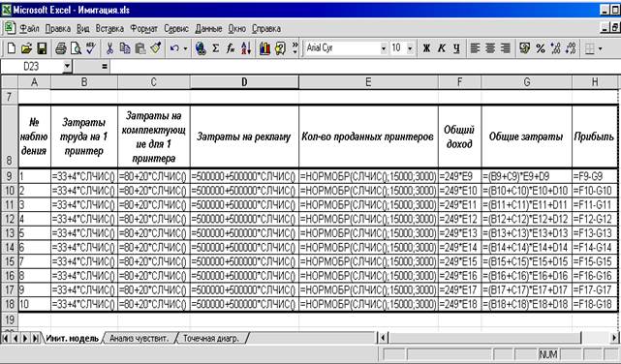621x364 pixels.
Task: Align text left icon
Action: point(475,48)
